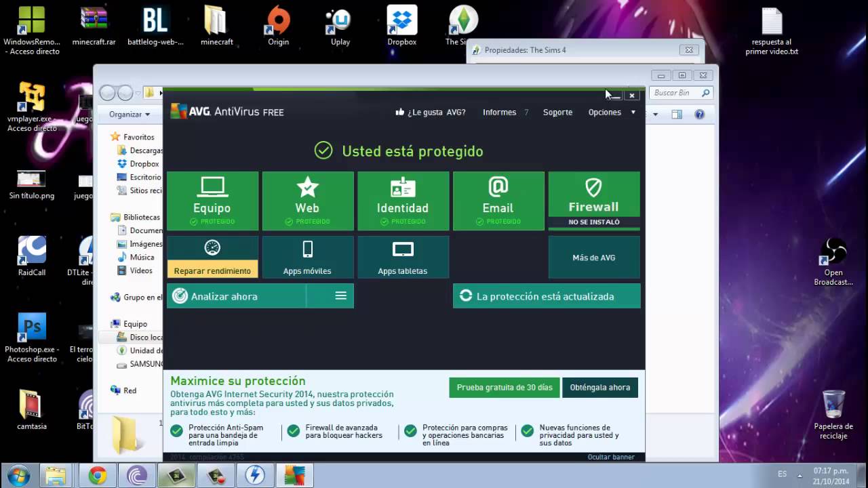
Task: Click the Reparar rendimiento speedometer icon
Action: point(212,247)
